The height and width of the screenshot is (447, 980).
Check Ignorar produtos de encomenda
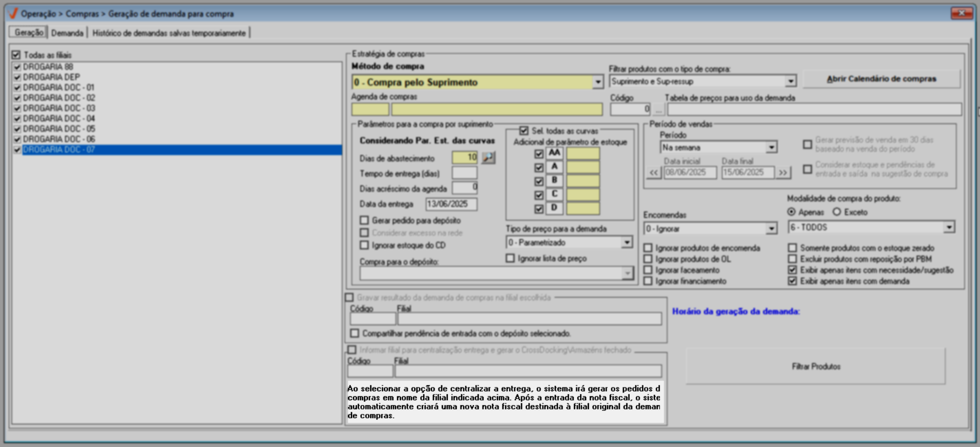point(648,248)
